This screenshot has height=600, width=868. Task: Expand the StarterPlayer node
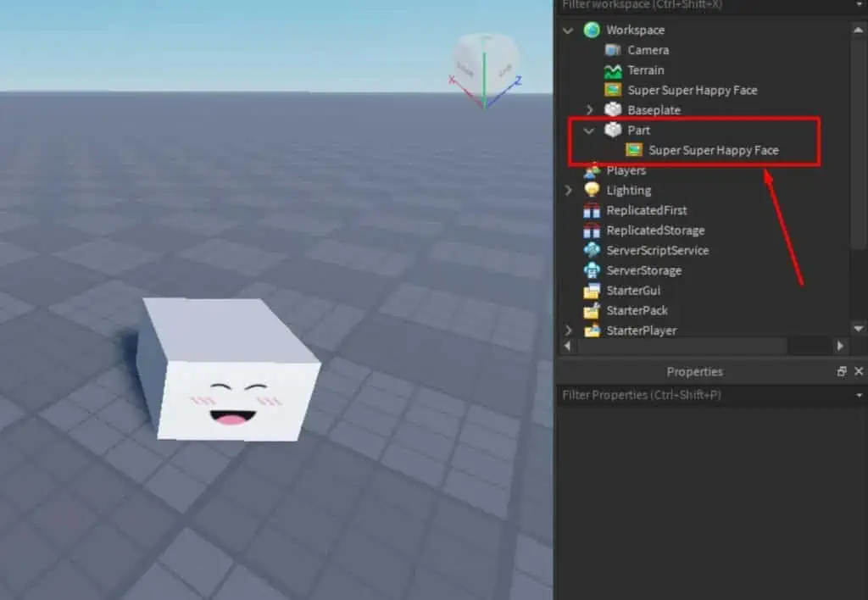pyautogui.click(x=568, y=331)
